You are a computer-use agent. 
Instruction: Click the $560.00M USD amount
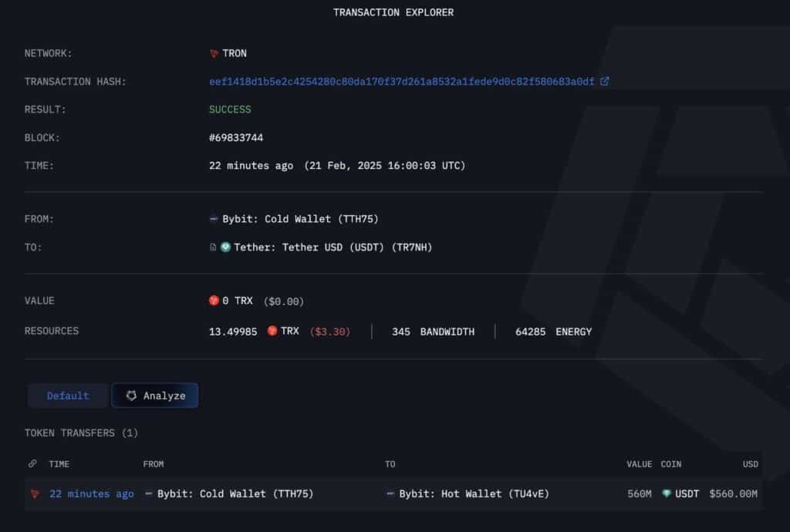pos(733,493)
